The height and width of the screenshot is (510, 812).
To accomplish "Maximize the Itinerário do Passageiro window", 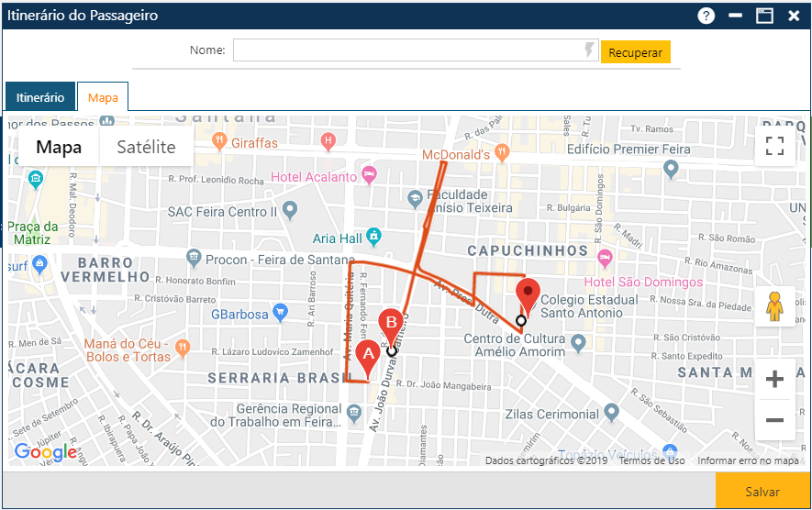I will point(764,16).
